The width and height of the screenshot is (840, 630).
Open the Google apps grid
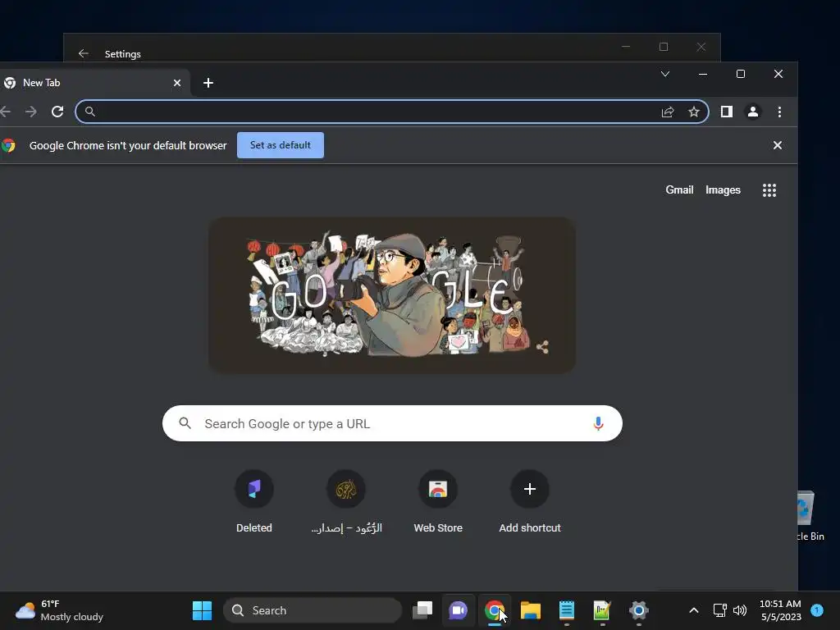pos(769,190)
